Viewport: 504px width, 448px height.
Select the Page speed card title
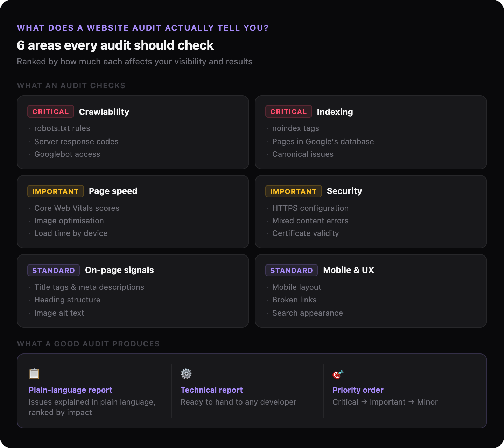(x=113, y=191)
